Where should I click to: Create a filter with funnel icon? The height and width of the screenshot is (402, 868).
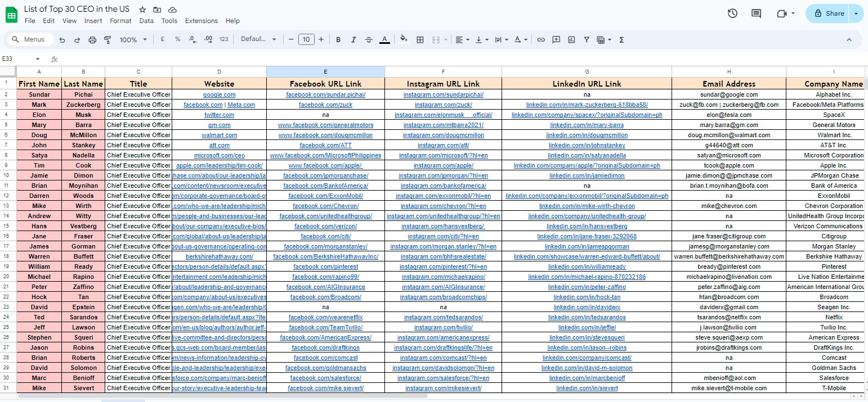point(587,39)
